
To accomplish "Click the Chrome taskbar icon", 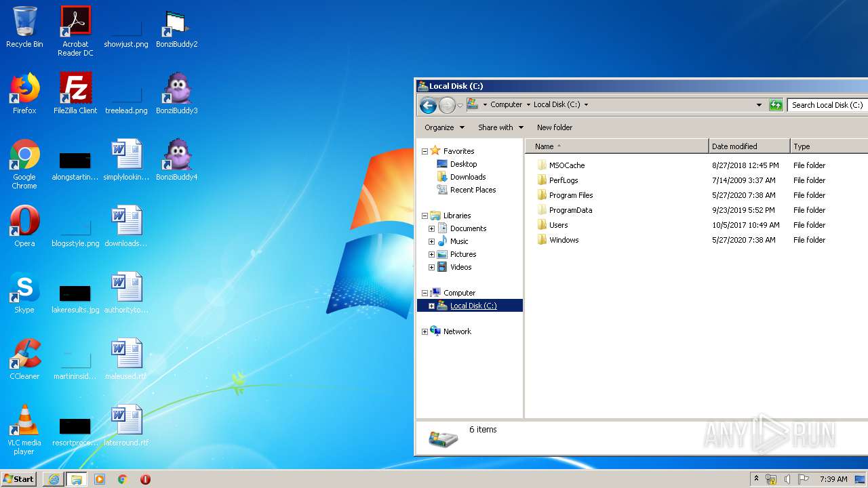I will click(x=123, y=479).
